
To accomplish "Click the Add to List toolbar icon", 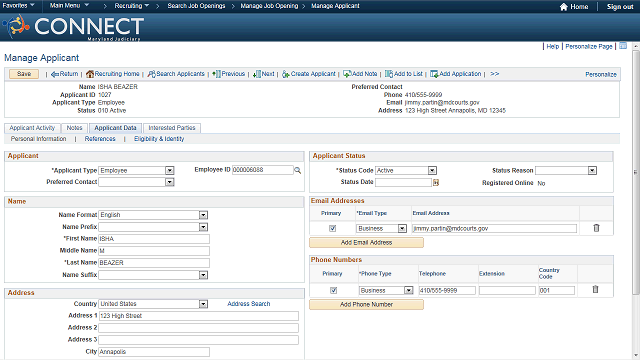I will point(389,74).
